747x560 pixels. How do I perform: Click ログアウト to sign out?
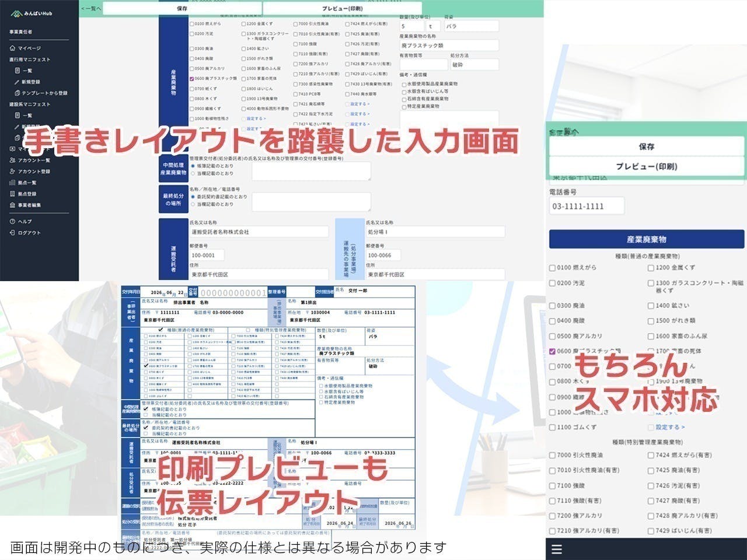click(29, 232)
